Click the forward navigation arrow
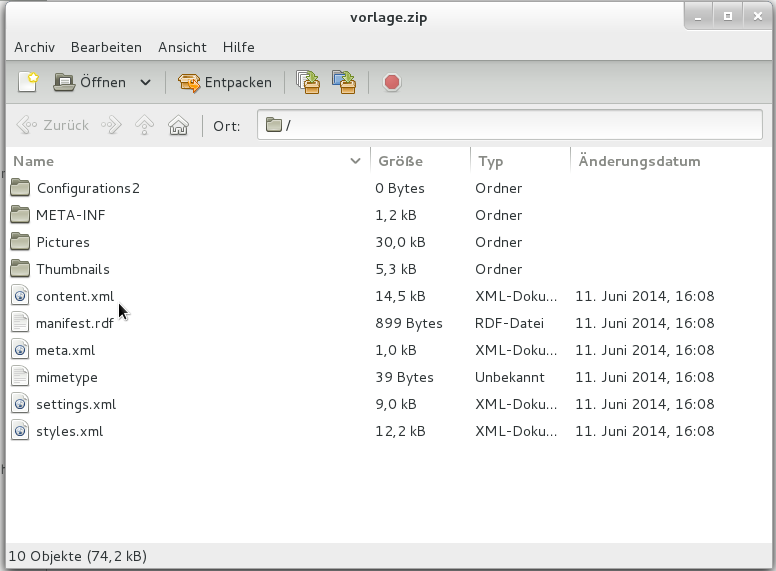The image size is (776, 571). [111, 125]
